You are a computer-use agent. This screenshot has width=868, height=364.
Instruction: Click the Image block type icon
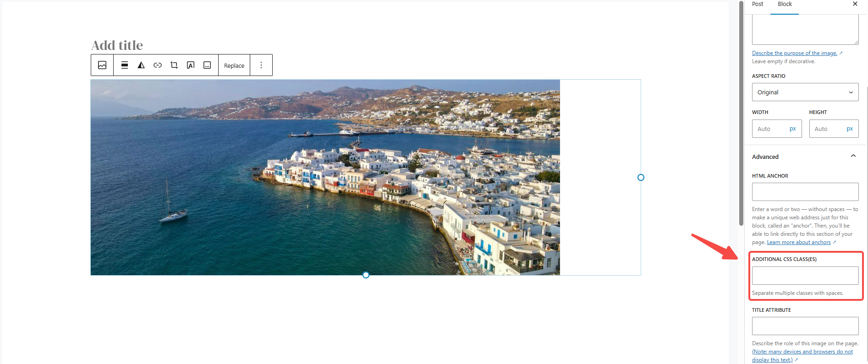[102, 65]
